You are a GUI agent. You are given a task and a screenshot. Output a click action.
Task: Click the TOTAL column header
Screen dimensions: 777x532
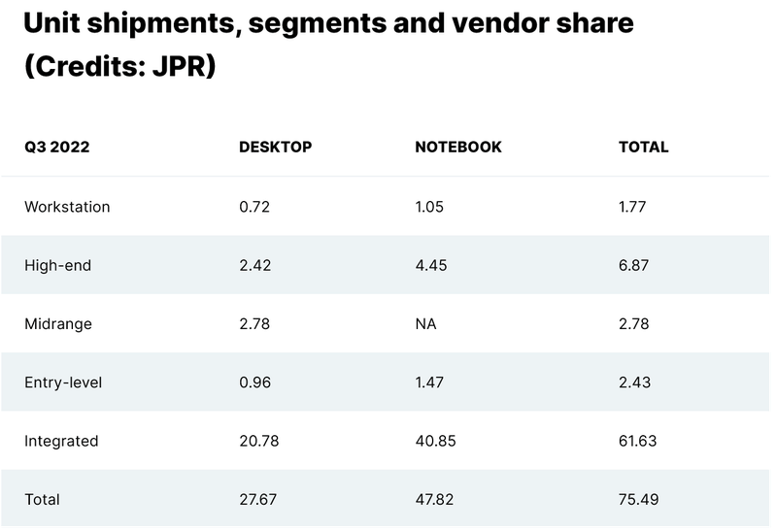click(x=643, y=148)
